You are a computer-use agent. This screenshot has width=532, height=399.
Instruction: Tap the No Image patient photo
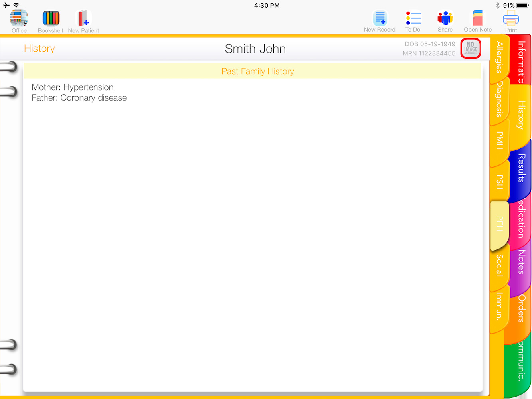coord(471,49)
